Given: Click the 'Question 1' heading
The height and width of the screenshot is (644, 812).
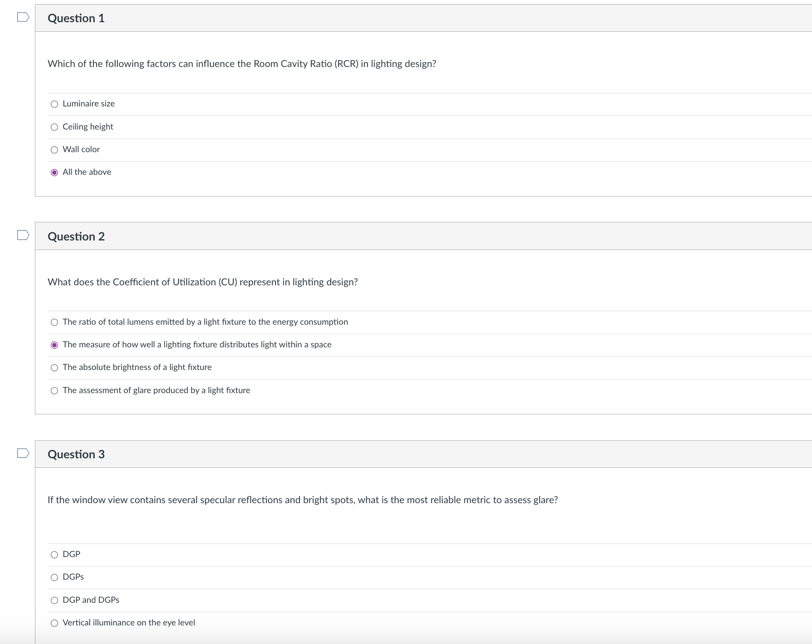Looking at the screenshot, I should tap(76, 18).
